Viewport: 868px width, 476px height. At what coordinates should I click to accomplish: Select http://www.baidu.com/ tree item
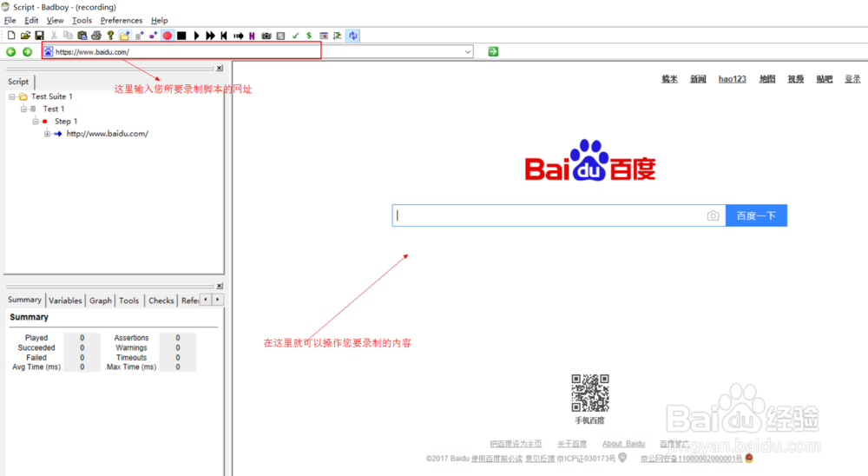[108, 134]
